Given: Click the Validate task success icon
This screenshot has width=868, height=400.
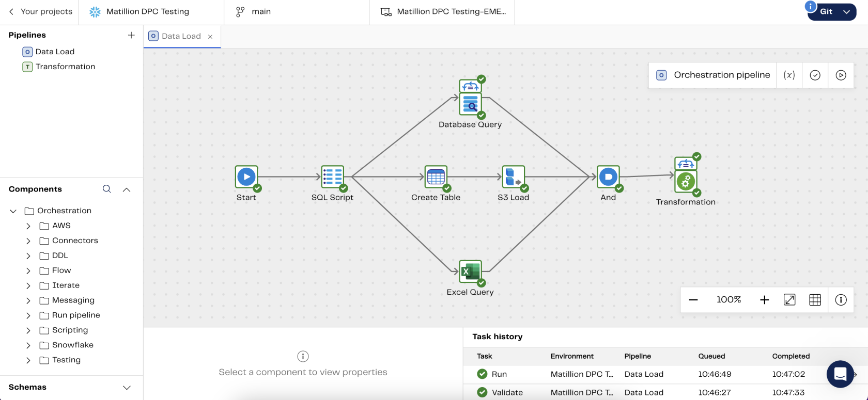Looking at the screenshot, I should (482, 392).
